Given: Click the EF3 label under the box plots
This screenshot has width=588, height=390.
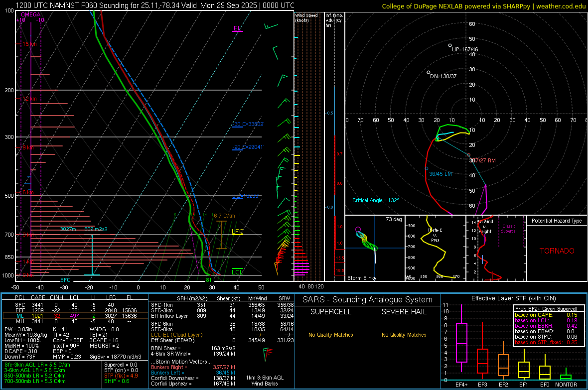Looking at the screenshot, I should click(x=482, y=385).
